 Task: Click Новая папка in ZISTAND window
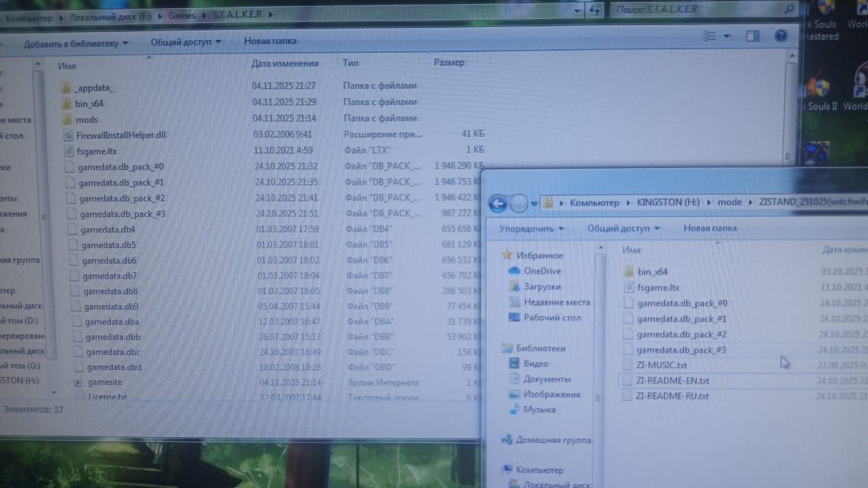[x=710, y=228]
